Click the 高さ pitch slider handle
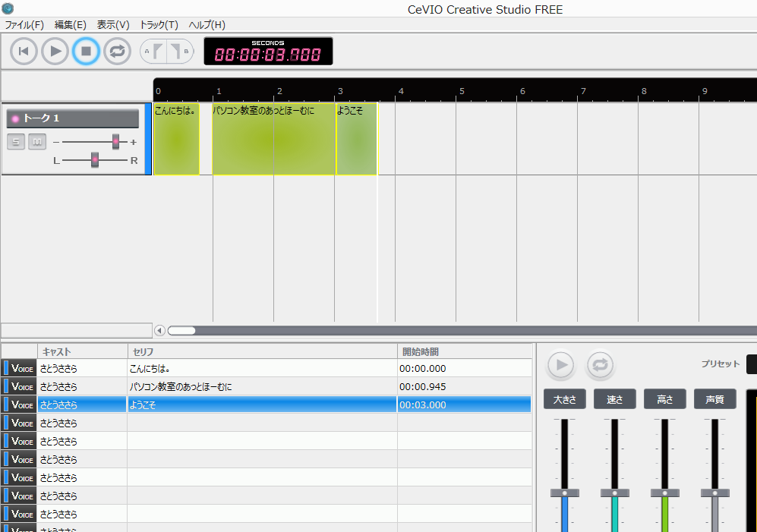The height and width of the screenshot is (532, 757). point(665,493)
